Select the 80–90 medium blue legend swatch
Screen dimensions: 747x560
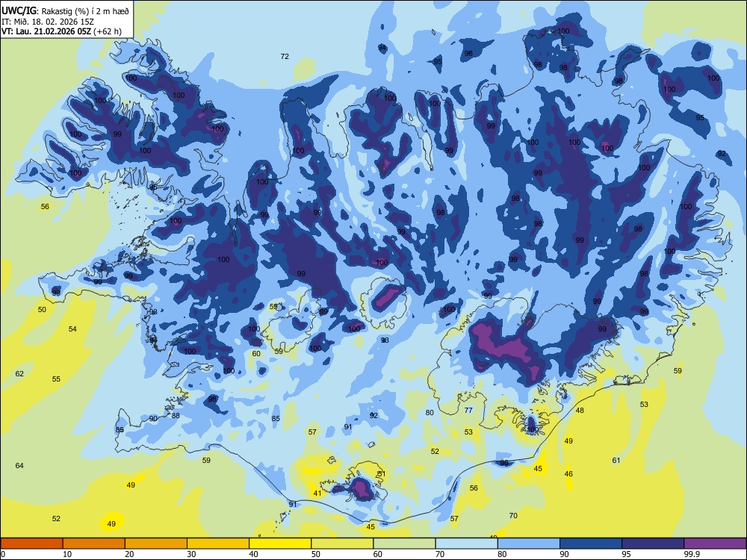tap(529, 544)
